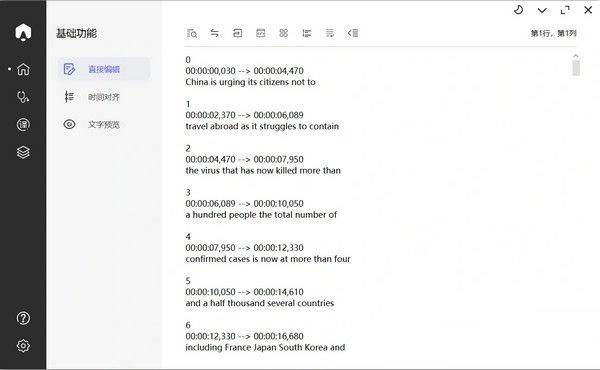Open the settings gear in the sidebar
Screen dimensions: 600x370
pyautogui.click(x=23, y=346)
